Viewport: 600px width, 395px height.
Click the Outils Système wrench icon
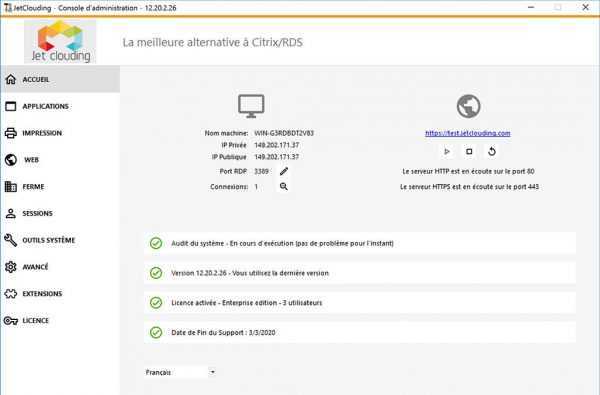click(11, 240)
